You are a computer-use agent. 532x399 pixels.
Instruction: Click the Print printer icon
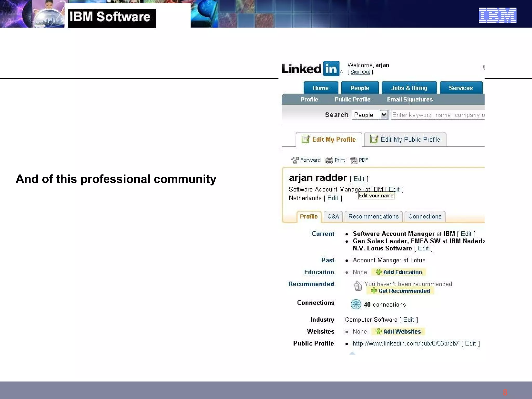click(329, 160)
